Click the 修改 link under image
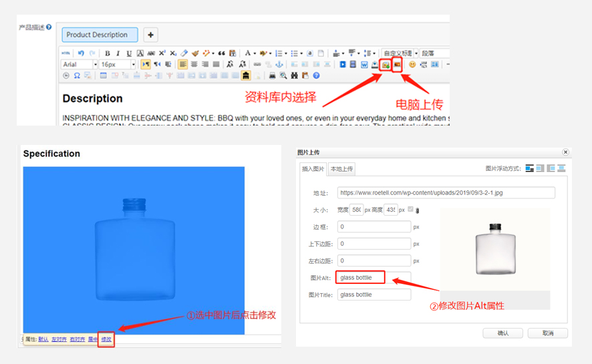This screenshot has height=364, width=592. pos(106,339)
